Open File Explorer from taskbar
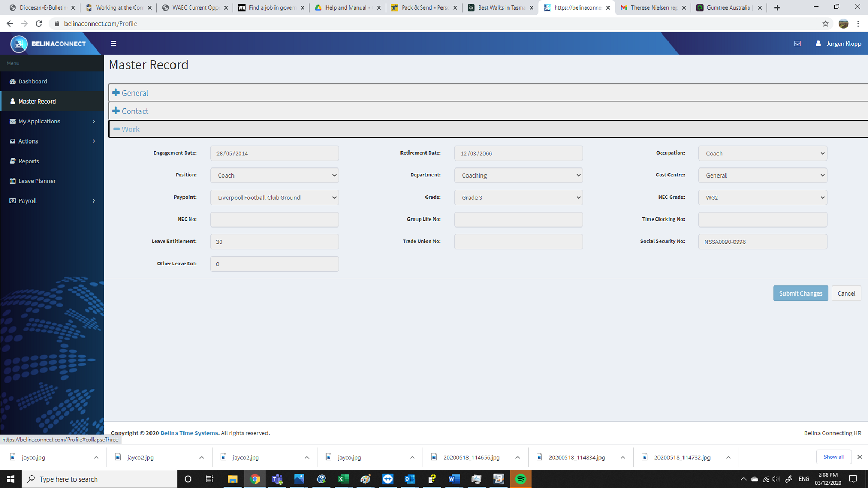Image resolution: width=868 pixels, height=488 pixels. tap(232, 479)
